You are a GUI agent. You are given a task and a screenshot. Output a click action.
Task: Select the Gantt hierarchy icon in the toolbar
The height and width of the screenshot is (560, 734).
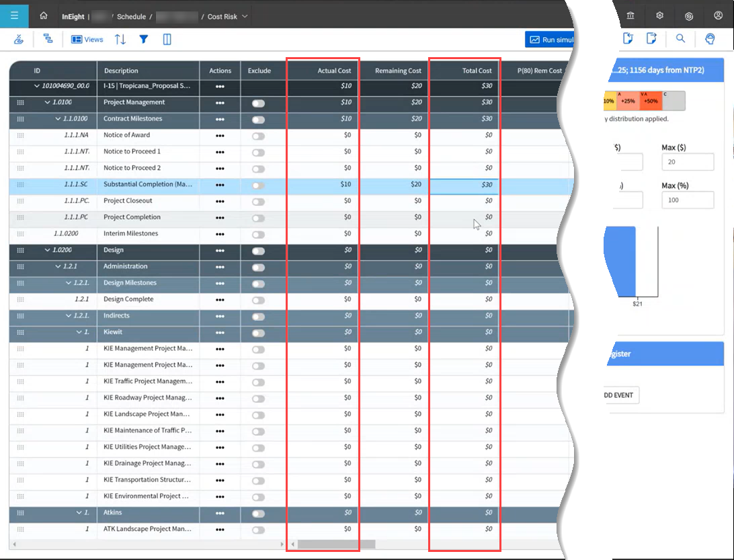tap(47, 39)
